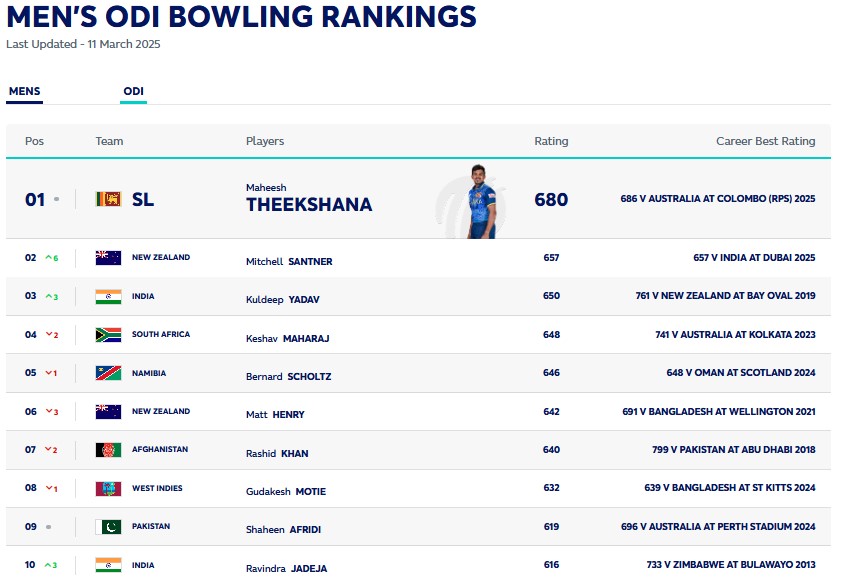Click the Afghanistan flag icon
The height and width of the screenshot is (584, 847).
pyautogui.click(x=108, y=450)
